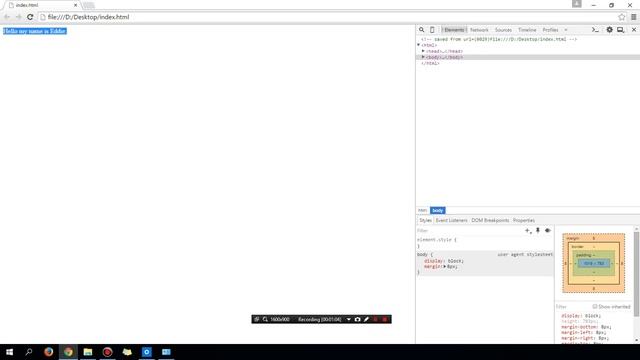Viewport: 640px width, 360px height.
Task: Click the element.style rule
Action: pyautogui.click(x=437, y=240)
